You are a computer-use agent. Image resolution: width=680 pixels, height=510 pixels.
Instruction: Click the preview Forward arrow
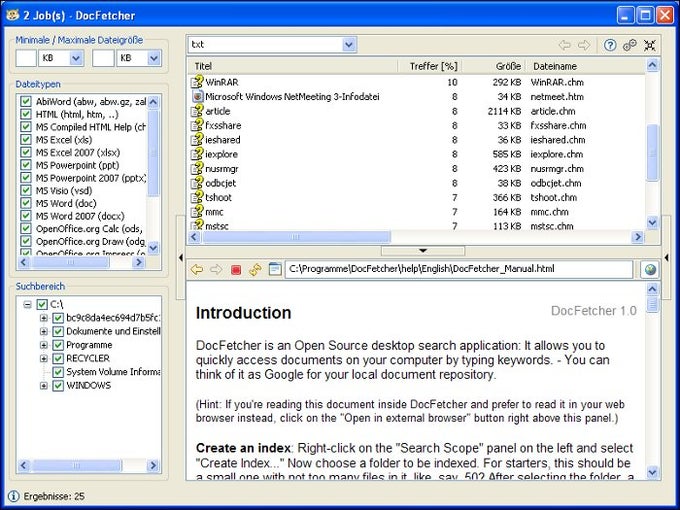pyautogui.click(x=216, y=270)
